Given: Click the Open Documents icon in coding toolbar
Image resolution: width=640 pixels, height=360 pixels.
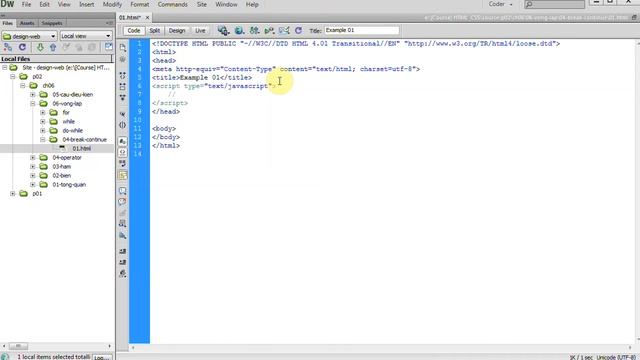Looking at the screenshot, I should (x=122, y=48).
